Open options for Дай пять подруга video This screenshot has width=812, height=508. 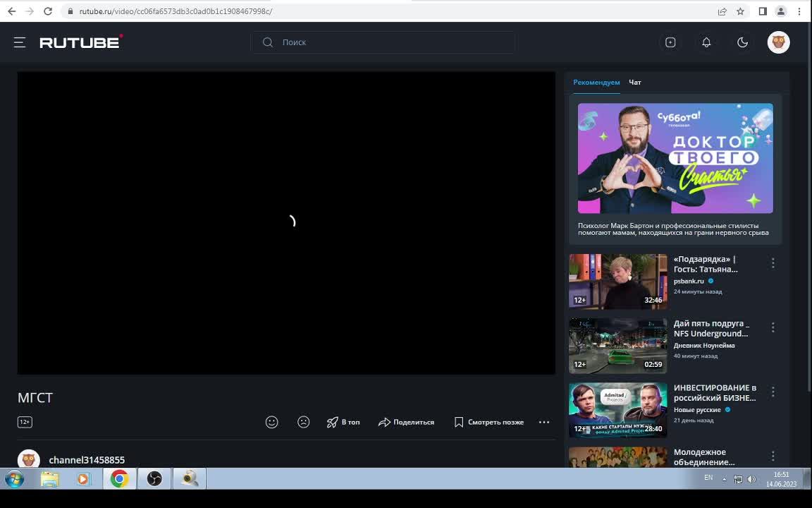773,327
